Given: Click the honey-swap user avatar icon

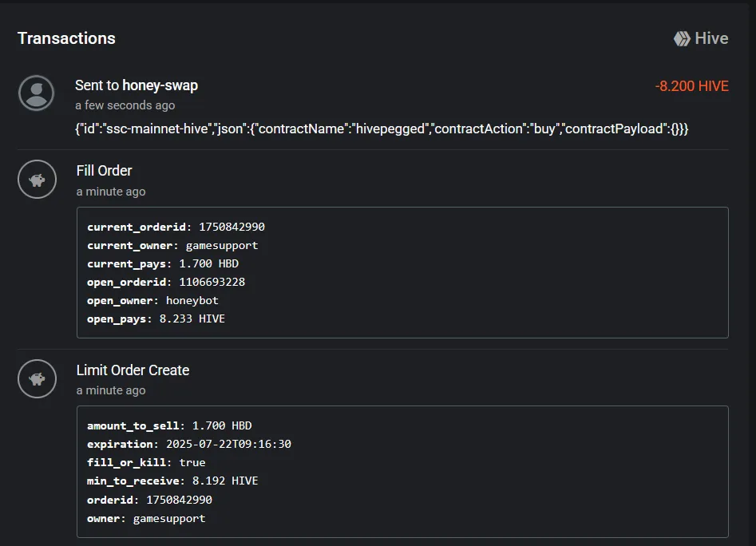Looking at the screenshot, I should [36, 93].
